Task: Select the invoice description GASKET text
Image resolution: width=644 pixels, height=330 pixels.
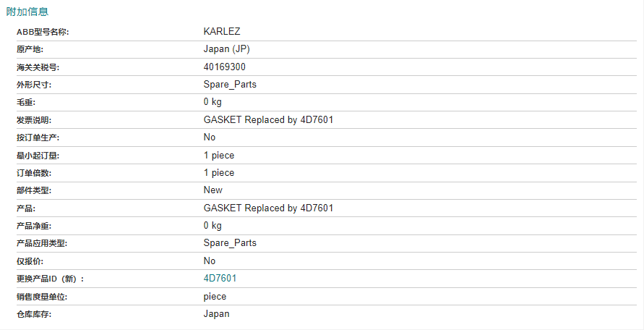Action: [x=268, y=120]
